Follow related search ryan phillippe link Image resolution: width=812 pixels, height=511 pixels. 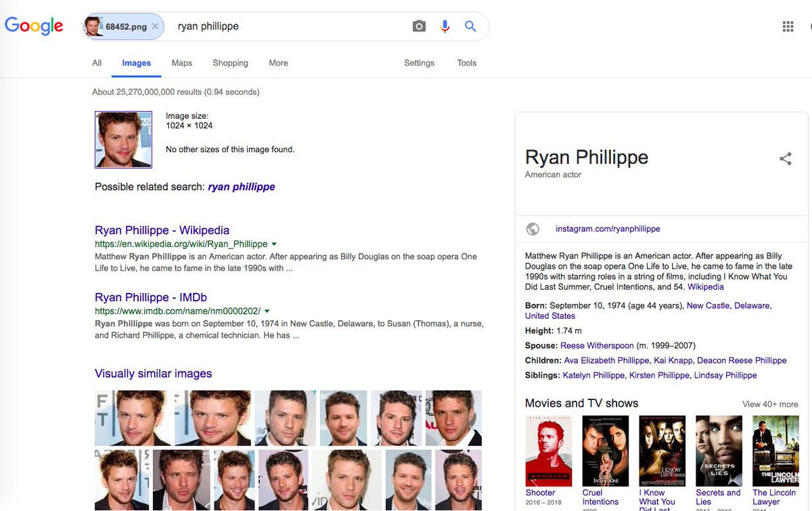tap(242, 187)
